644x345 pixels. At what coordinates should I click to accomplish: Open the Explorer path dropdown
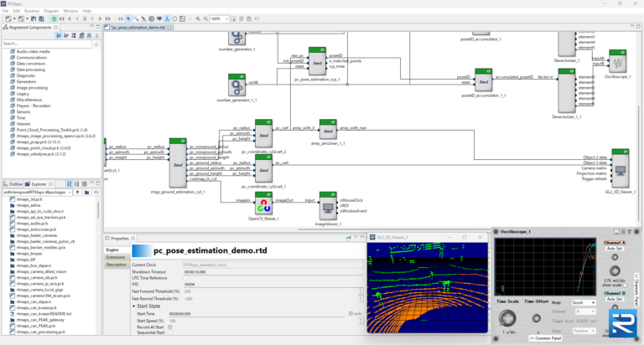[x=70, y=193]
